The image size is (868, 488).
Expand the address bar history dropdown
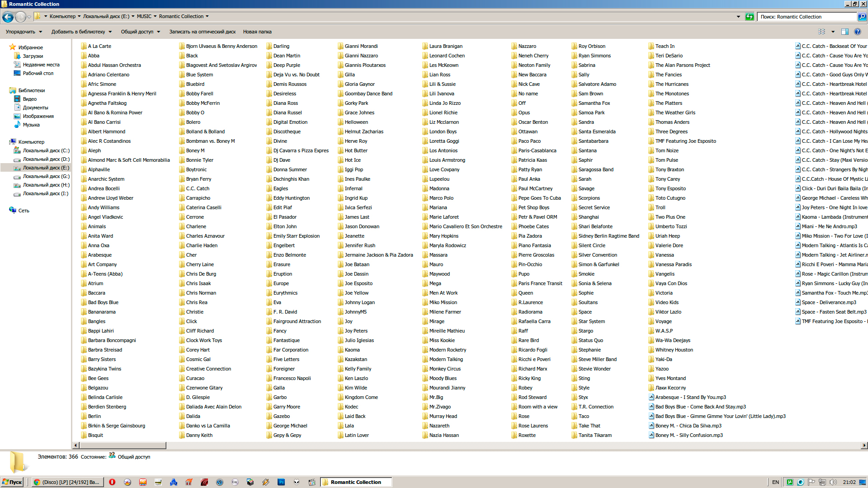click(x=738, y=17)
